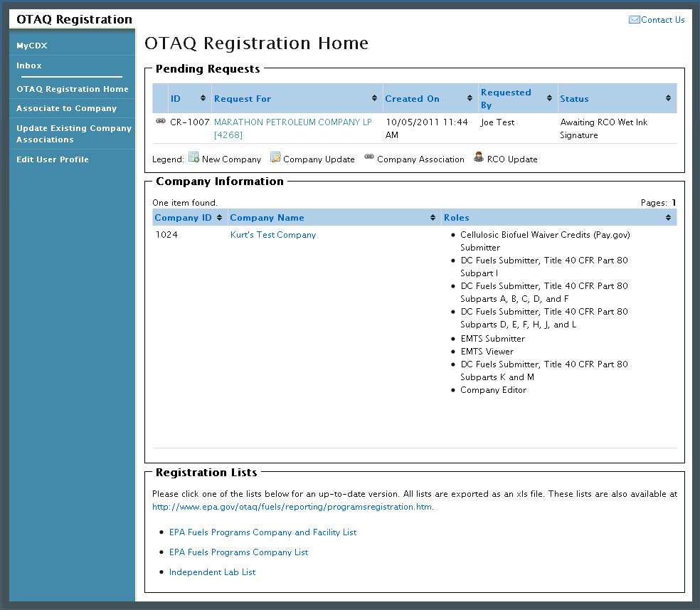Click DC Fuels Submitter Subparts D, E, F, H, J, and L

(x=544, y=318)
